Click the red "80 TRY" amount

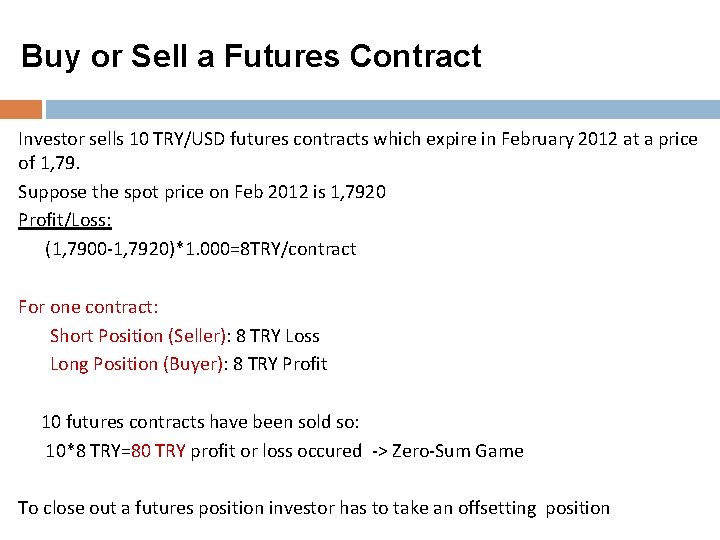[x=157, y=451]
